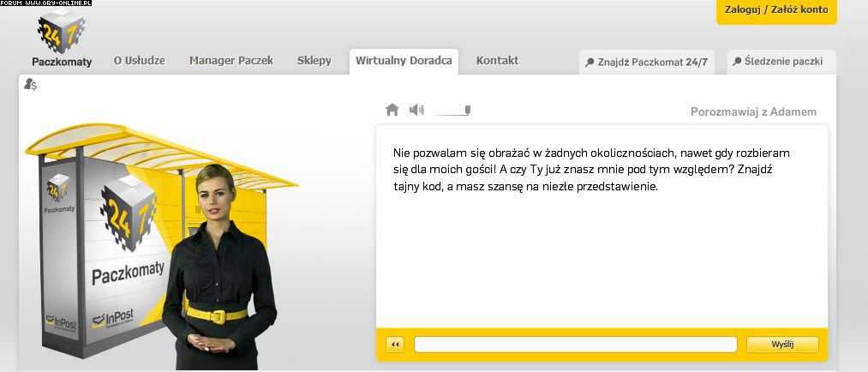The width and height of the screenshot is (868, 372).
Task: Go to the chat home icon
Action: 392,110
